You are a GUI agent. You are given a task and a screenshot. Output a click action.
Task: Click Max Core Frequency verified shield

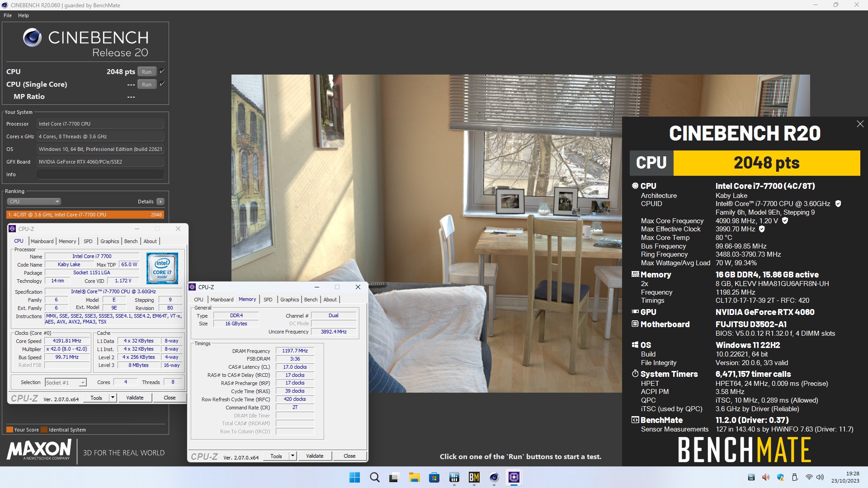click(x=785, y=221)
